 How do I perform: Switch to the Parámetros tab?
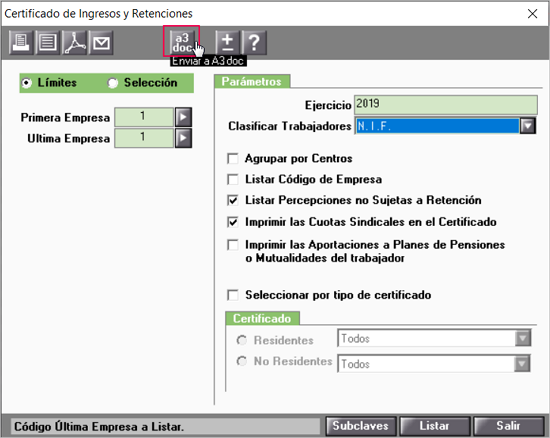tap(252, 81)
